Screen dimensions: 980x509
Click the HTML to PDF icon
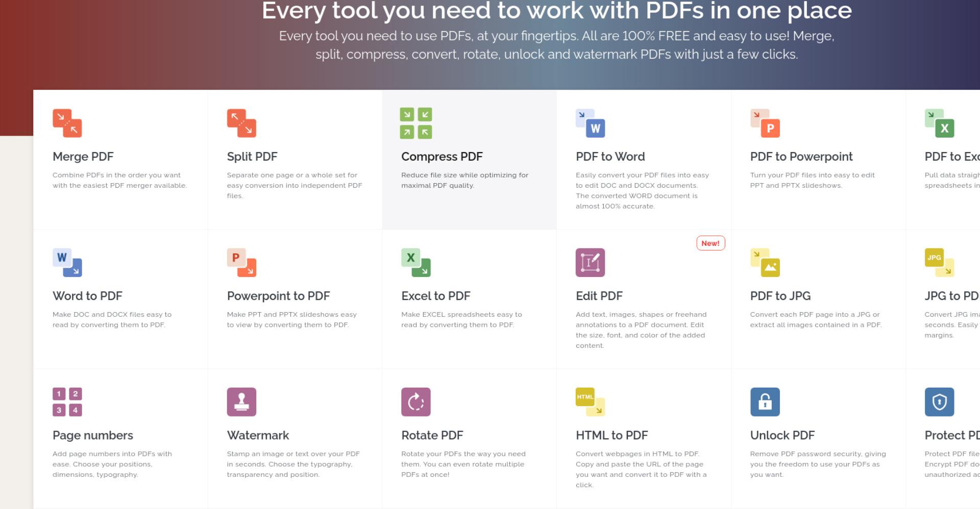pos(591,402)
